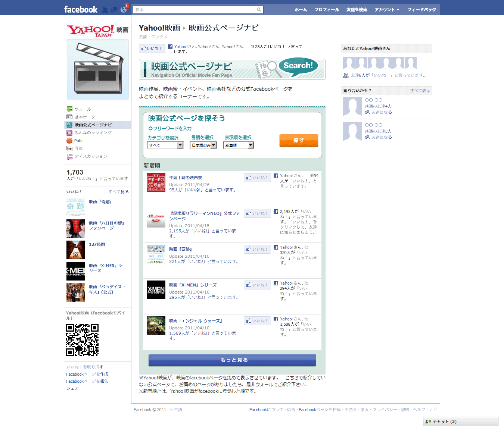504x426 pixels.
Task: Open 午前十時の映画祭 title link
Action: (x=186, y=178)
